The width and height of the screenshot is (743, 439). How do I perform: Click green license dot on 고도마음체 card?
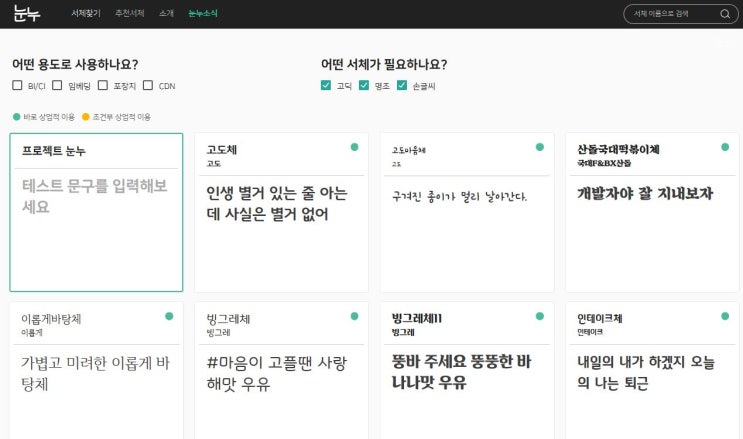point(540,147)
